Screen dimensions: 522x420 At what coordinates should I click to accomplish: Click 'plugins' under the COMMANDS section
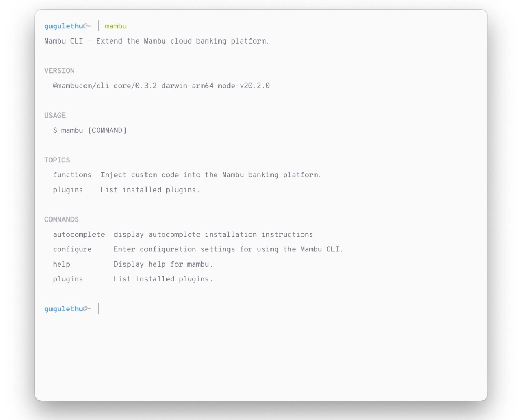click(68, 279)
